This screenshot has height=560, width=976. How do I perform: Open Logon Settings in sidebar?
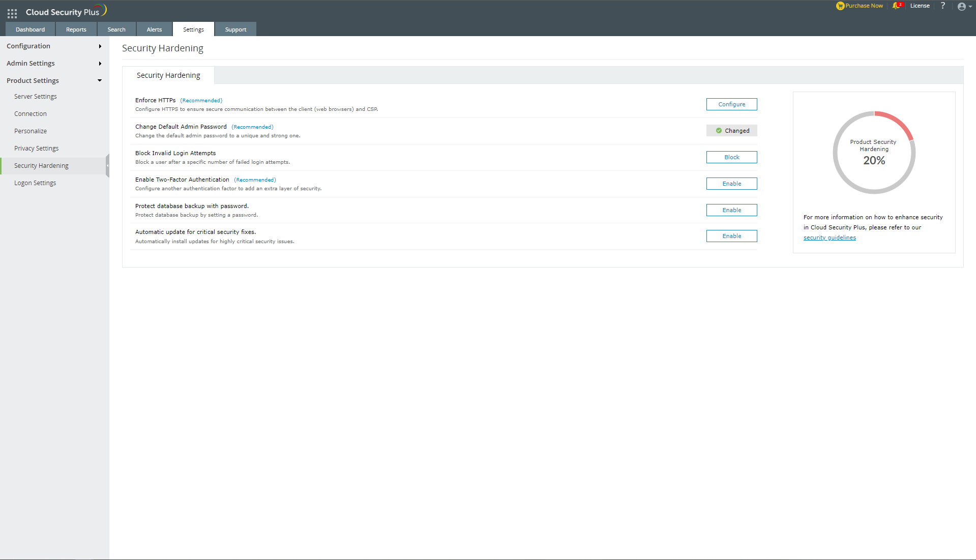click(x=35, y=183)
